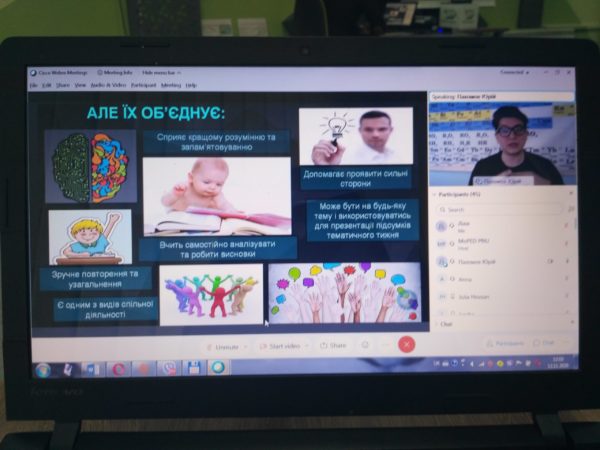Open Viber icon in the taskbar

[x=169, y=368]
